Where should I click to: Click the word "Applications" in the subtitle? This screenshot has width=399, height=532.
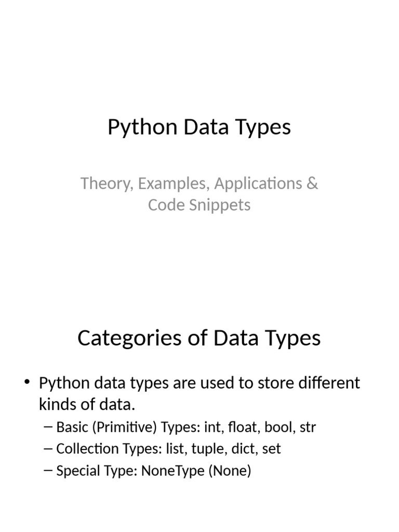259,183
